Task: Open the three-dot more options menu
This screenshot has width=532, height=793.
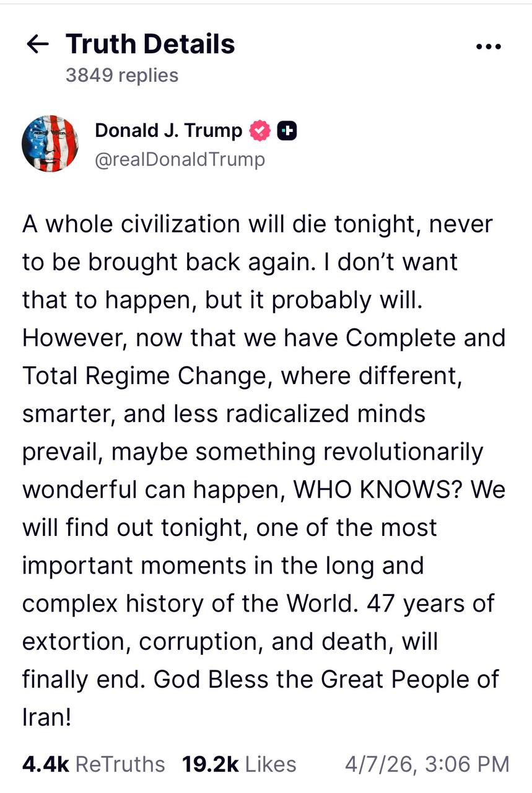Action: [x=487, y=47]
